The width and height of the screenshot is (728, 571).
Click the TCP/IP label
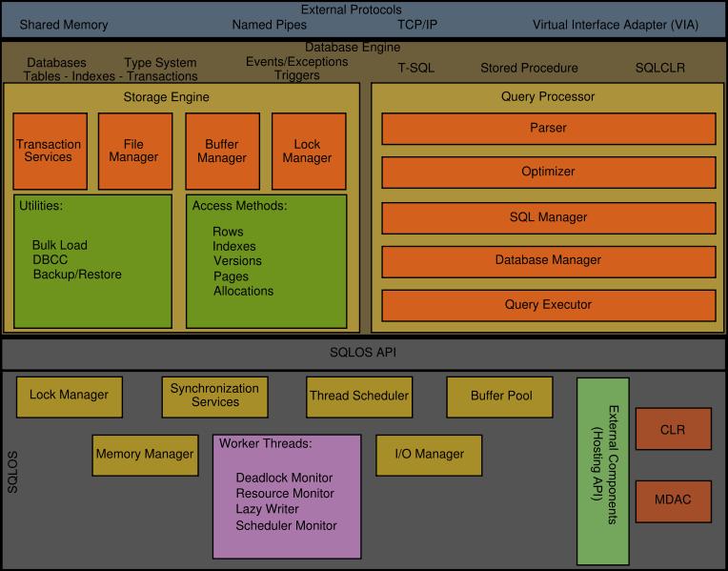pyautogui.click(x=417, y=25)
